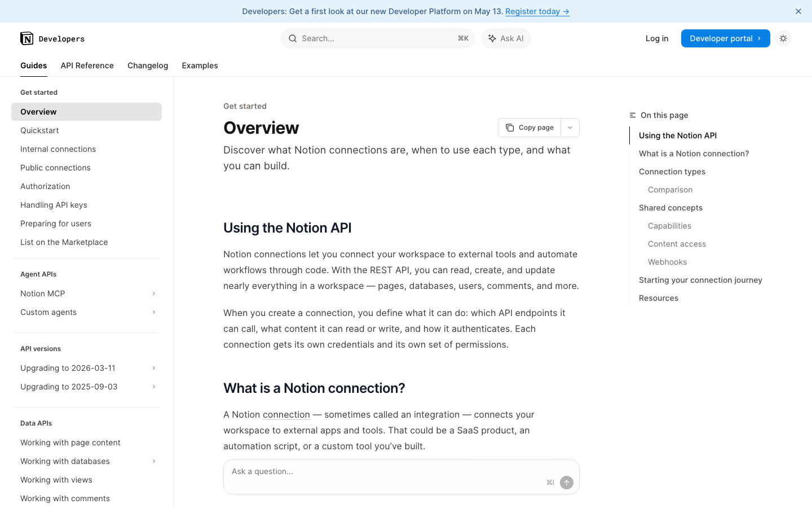Jump to Connection types section
Viewport: 812px width, 508px height.
click(x=672, y=172)
